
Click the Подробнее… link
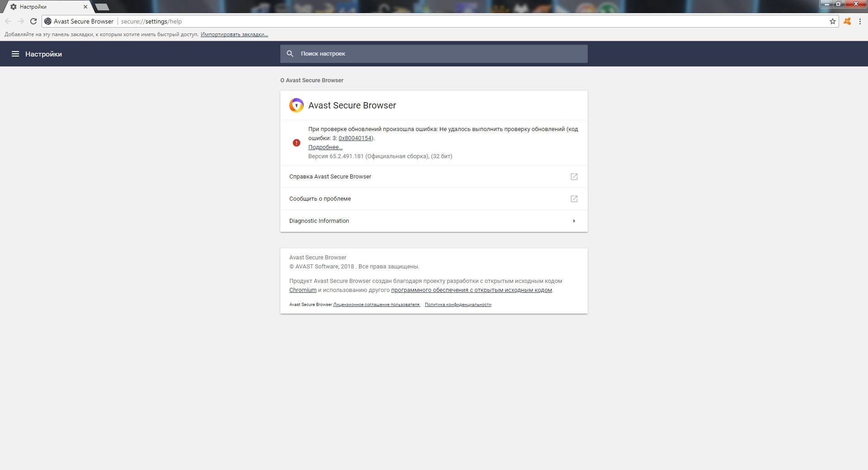(325, 147)
